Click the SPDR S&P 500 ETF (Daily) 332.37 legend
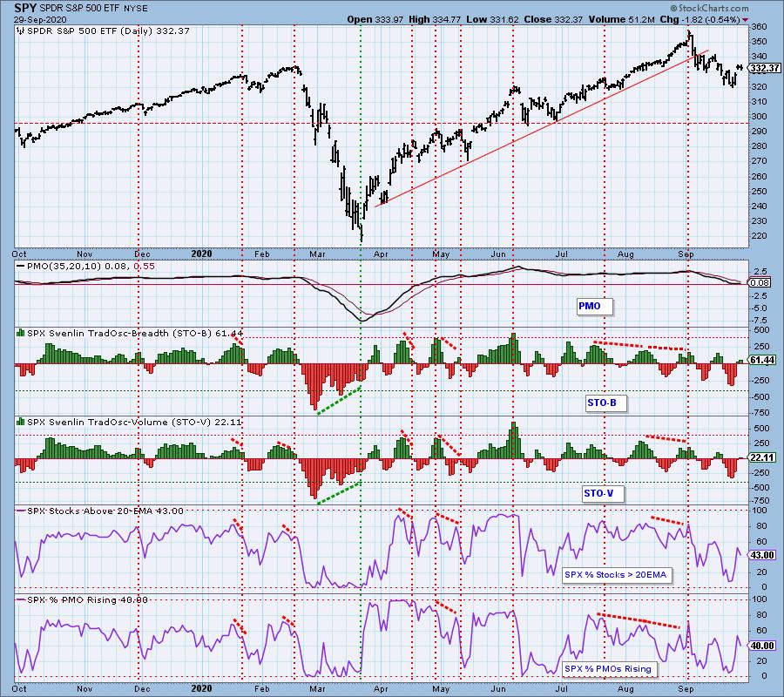The image size is (784, 697). 108,31
